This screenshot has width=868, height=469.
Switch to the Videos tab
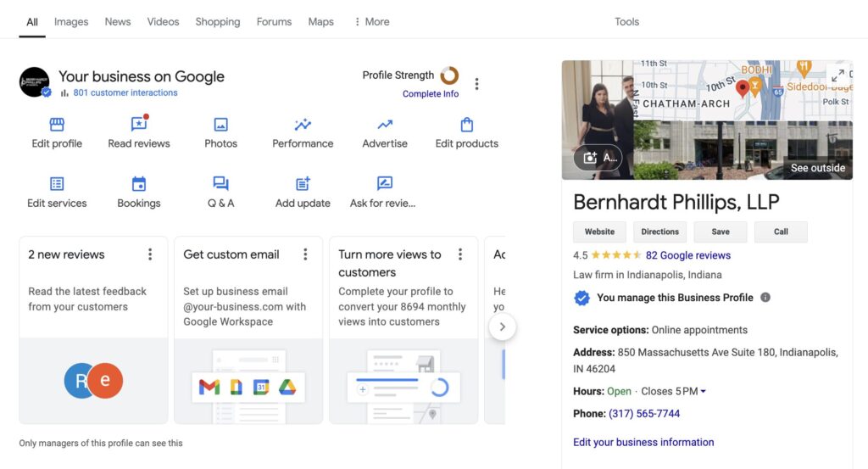coord(163,21)
